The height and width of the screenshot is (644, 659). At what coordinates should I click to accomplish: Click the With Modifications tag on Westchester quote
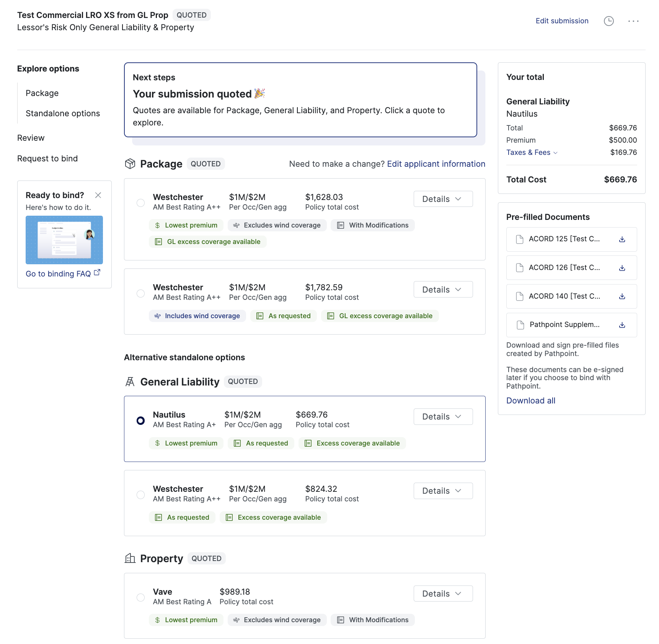click(373, 225)
